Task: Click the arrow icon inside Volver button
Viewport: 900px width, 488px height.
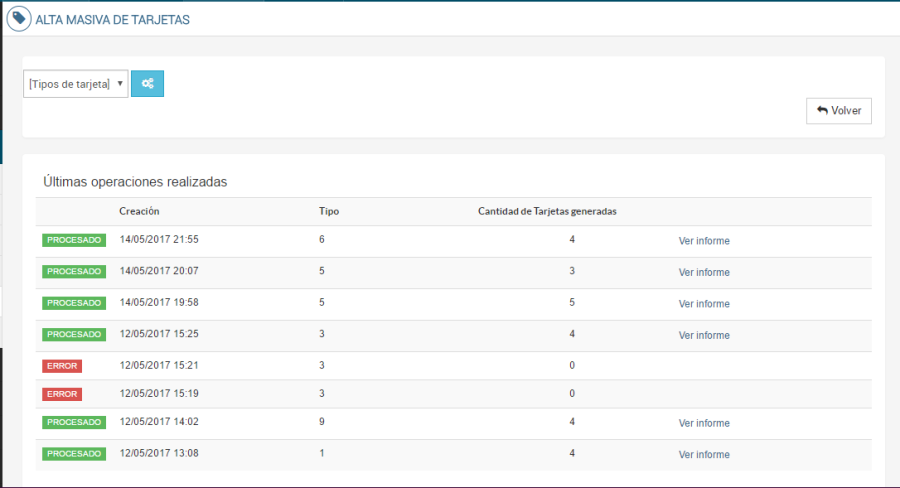Action: tap(822, 111)
